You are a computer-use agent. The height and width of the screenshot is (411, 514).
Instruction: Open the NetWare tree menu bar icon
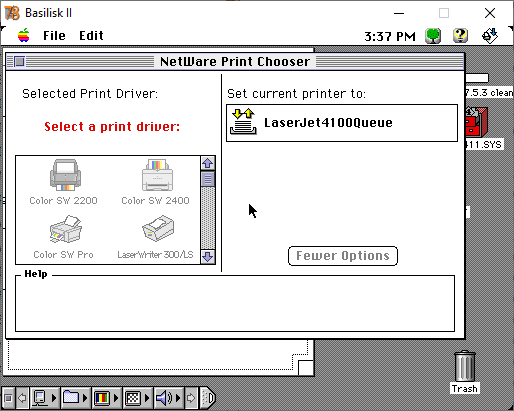pyautogui.click(x=433, y=36)
